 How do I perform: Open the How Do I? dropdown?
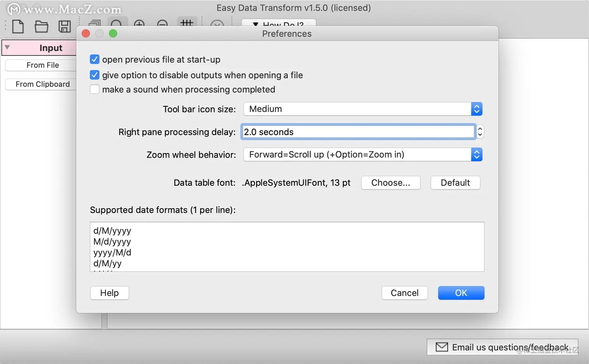pyautogui.click(x=279, y=23)
